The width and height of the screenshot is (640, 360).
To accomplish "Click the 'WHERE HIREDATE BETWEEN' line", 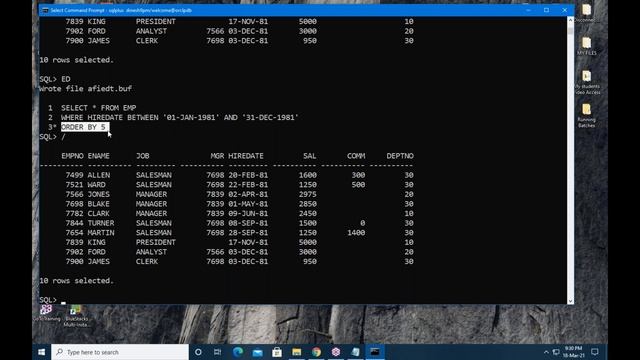I will pyautogui.click(x=180, y=118).
